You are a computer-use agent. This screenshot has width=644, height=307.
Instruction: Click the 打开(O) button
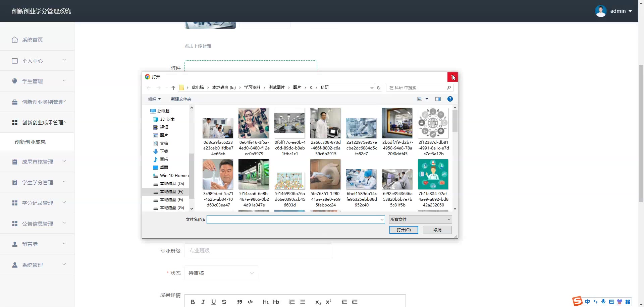point(404,230)
